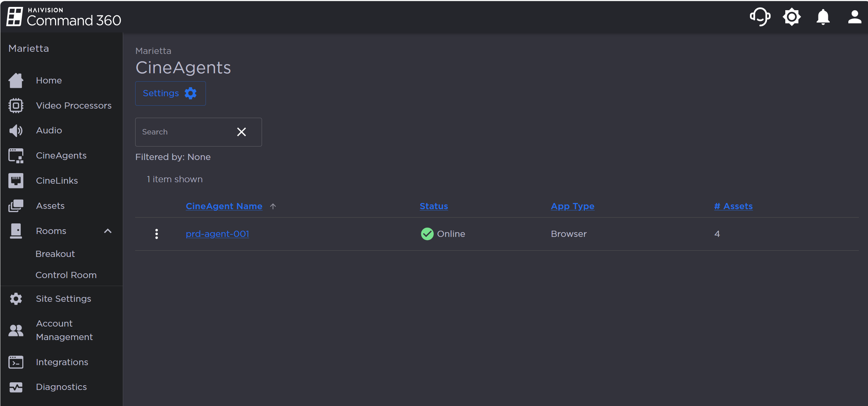Clear the search field with the X
This screenshot has height=406, width=868.
(x=242, y=132)
